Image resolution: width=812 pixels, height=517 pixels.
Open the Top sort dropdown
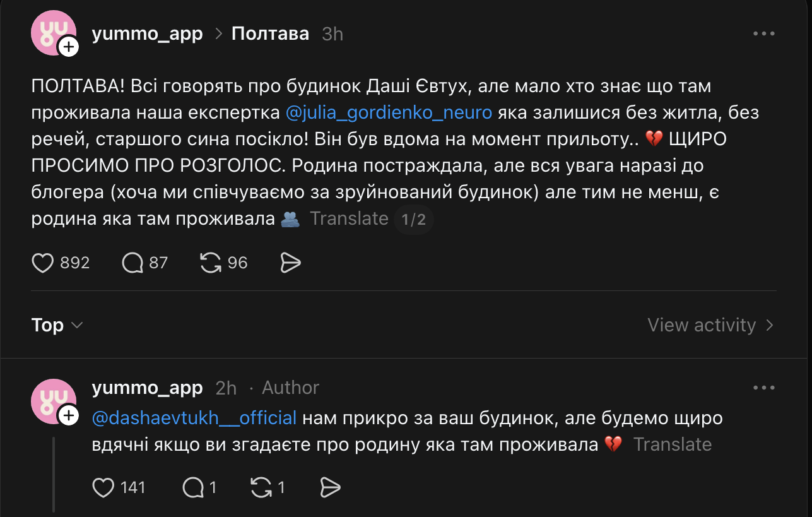point(57,325)
